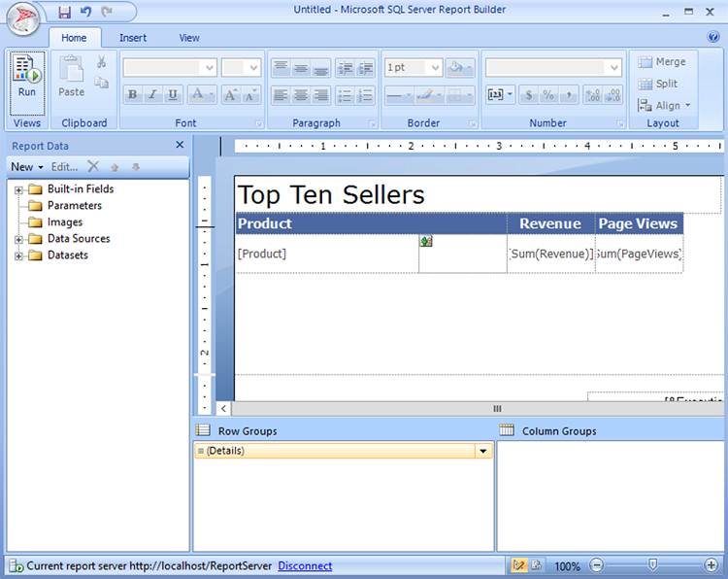Increase paragraph indent
The width and height of the screenshot is (728, 579).
click(365, 68)
